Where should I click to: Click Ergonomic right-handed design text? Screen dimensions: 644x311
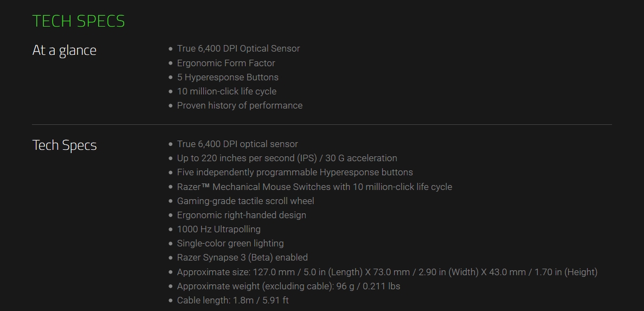click(x=242, y=215)
